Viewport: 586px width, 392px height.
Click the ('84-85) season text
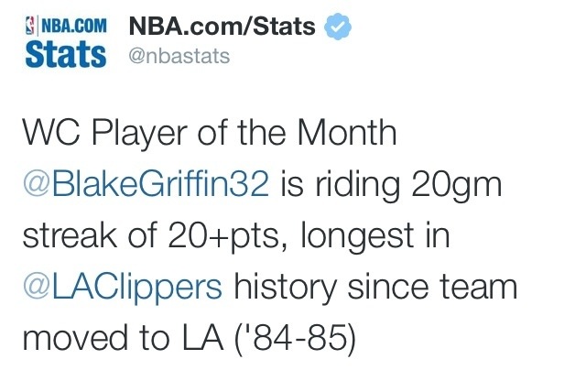(x=295, y=339)
